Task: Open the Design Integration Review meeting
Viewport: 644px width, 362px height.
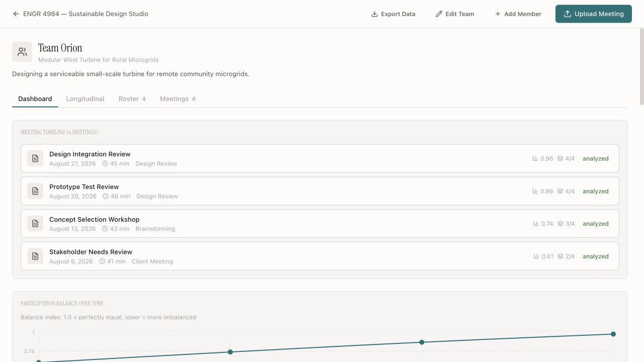Action: point(320,158)
